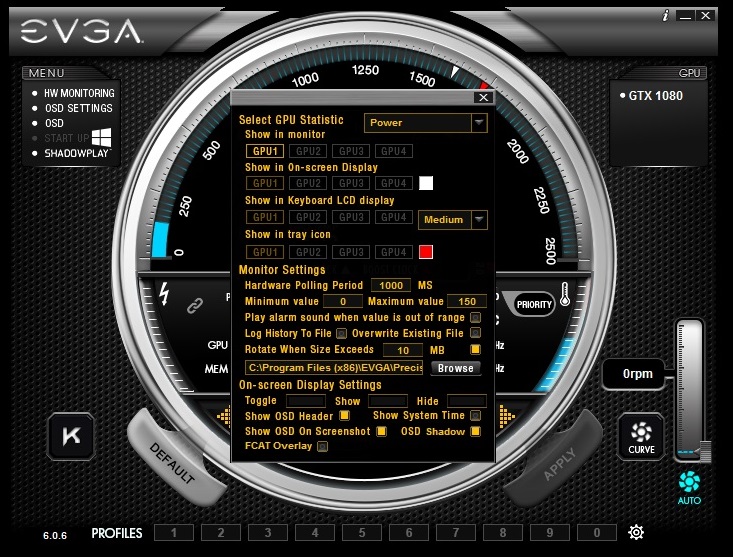The image size is (733, 557).
Task: Toggle GPU1 under Show in On-screen Display
Action: point(265,183)
